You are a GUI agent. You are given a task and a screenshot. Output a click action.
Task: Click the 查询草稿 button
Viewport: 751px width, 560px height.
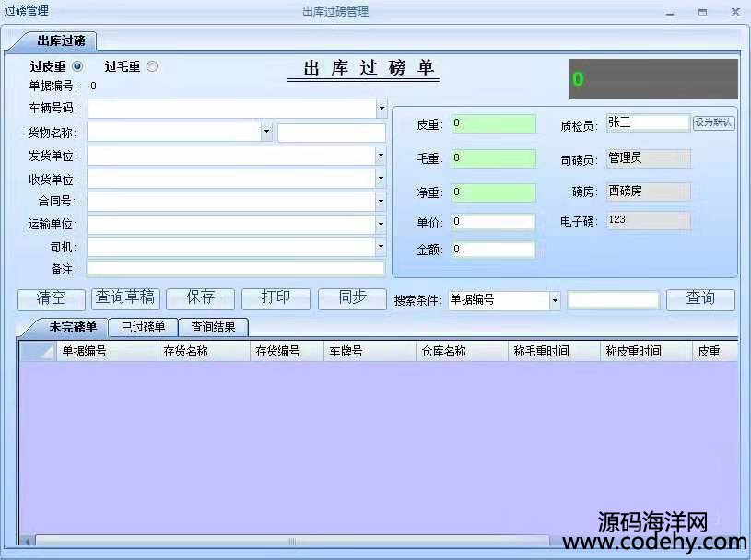coord(125,298)
